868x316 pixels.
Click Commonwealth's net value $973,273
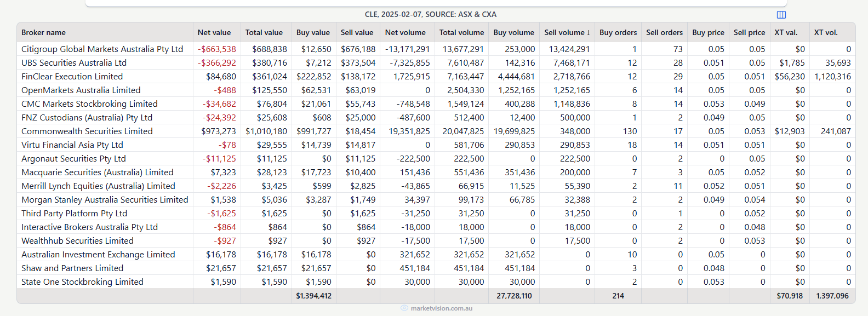tap(219, 131)
